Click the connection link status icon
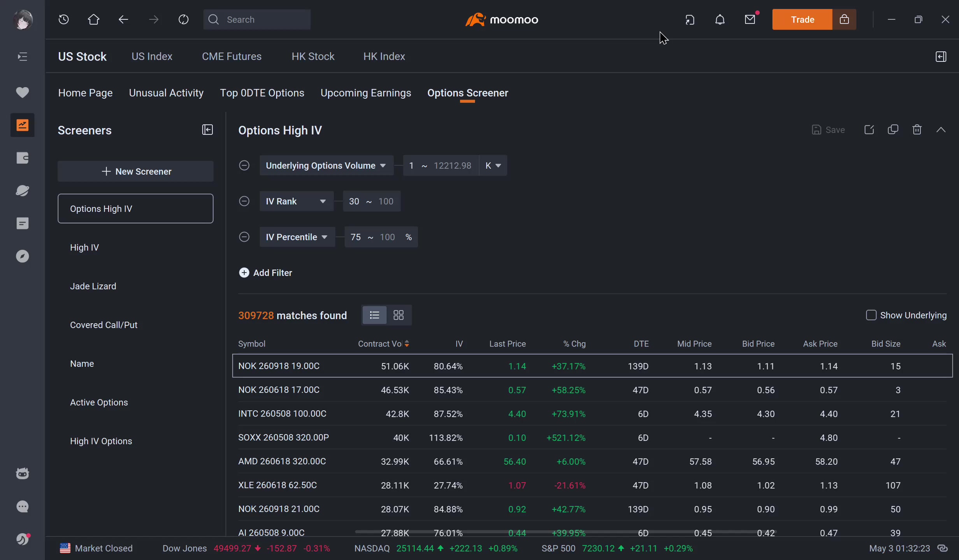Screen dimensions: 959x560 [x=942, y=548]
